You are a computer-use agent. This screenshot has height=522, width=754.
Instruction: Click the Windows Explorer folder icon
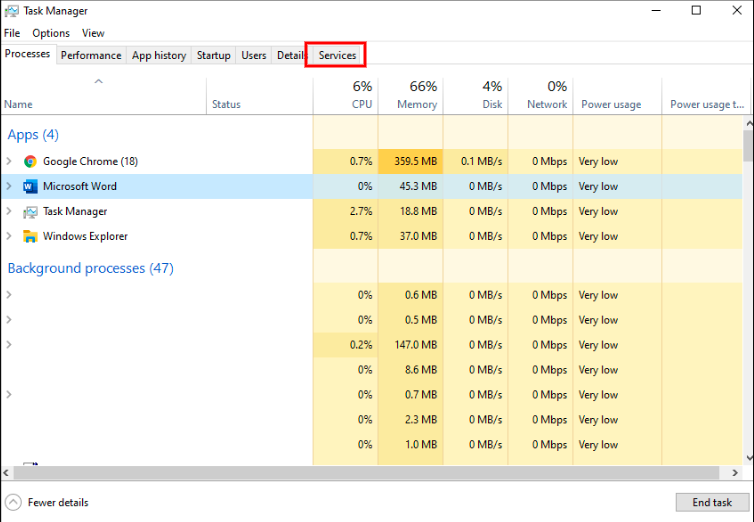pos(30,236)
